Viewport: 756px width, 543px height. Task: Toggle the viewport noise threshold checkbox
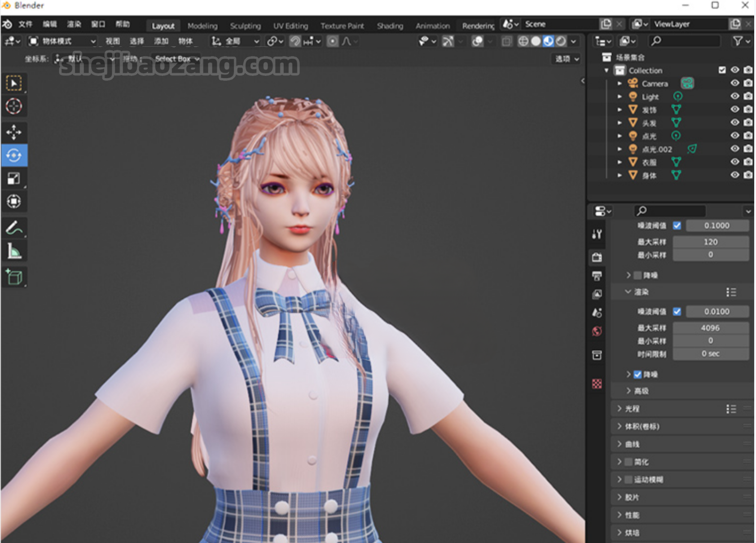click(677, 225)
